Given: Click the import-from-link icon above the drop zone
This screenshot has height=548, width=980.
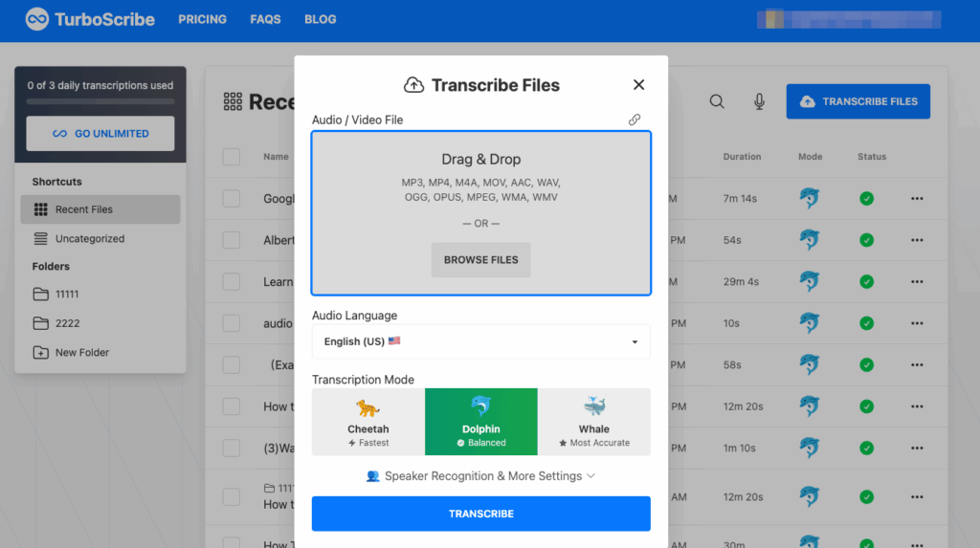Looking at the screenshot, I should click(635, 120).
